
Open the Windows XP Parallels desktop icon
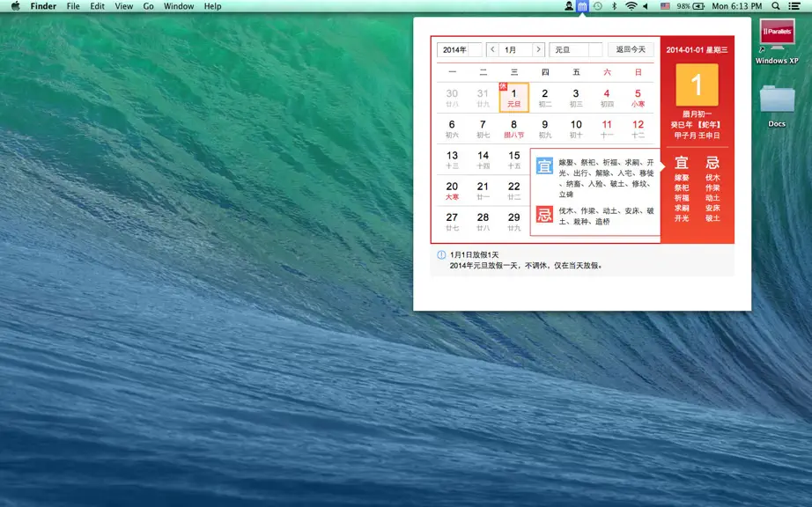(x=777, y=40)
